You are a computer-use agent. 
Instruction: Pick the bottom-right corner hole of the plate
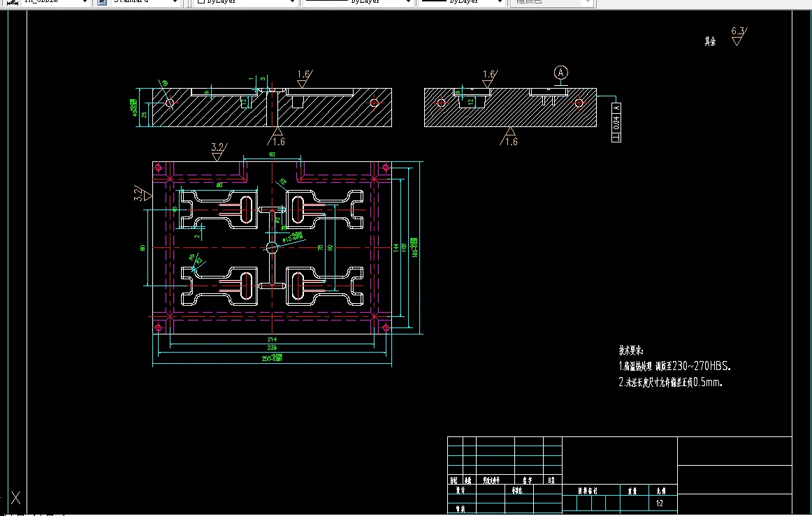click(x=385, y=327)
